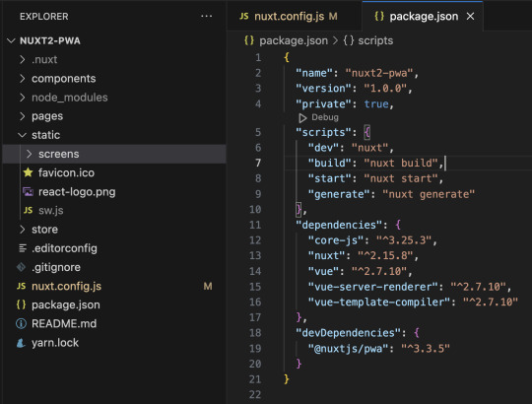Expand the screens folder

[x=30, y=154]
